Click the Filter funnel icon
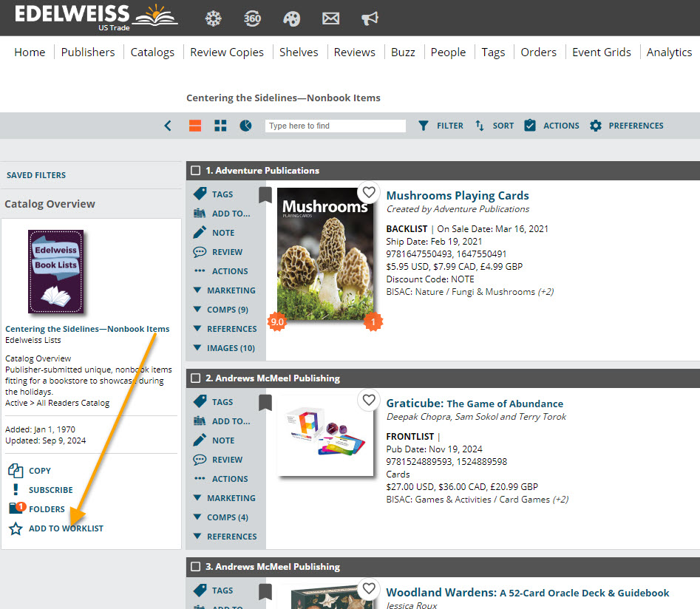 pos(424,126)
